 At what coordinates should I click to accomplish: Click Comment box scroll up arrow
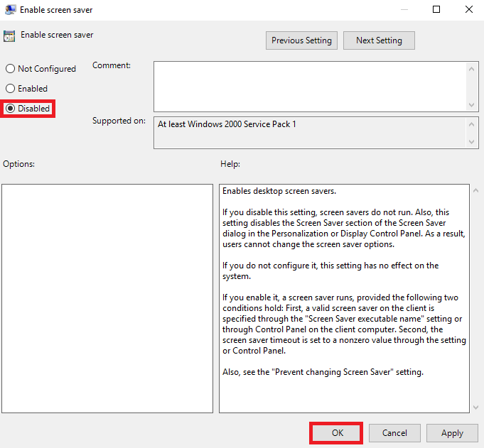tap(471, 69)
